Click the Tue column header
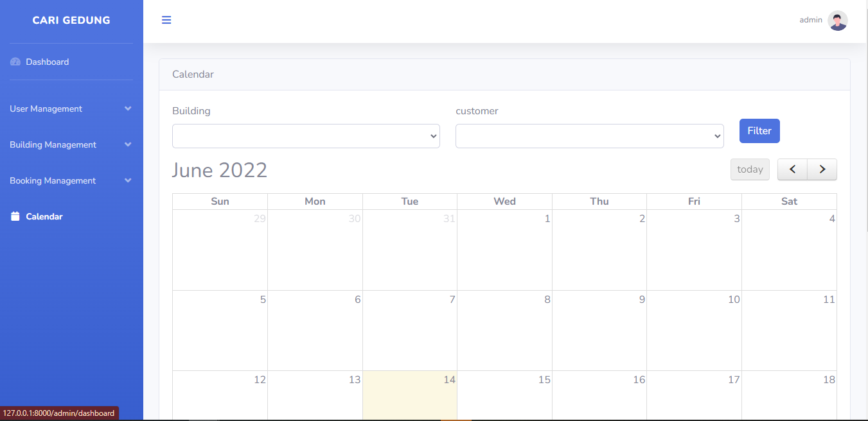The image size is (868, 421). [410, 202]
